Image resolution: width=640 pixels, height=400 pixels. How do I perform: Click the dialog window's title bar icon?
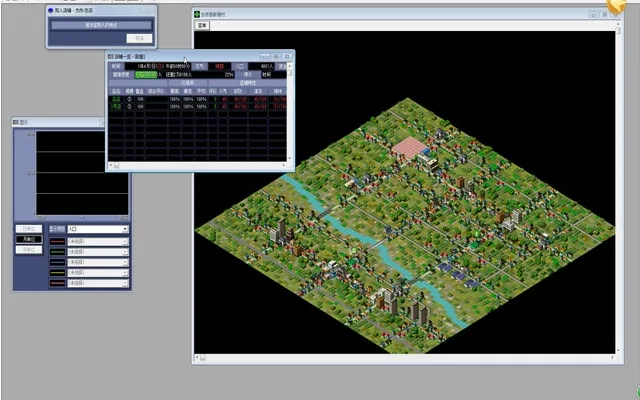click(51, 9)
